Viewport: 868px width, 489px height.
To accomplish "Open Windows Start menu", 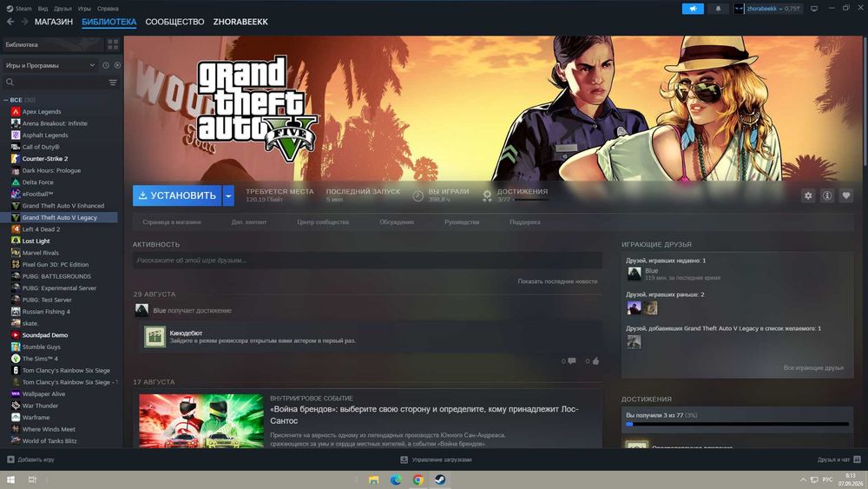I will coord(10,479).
